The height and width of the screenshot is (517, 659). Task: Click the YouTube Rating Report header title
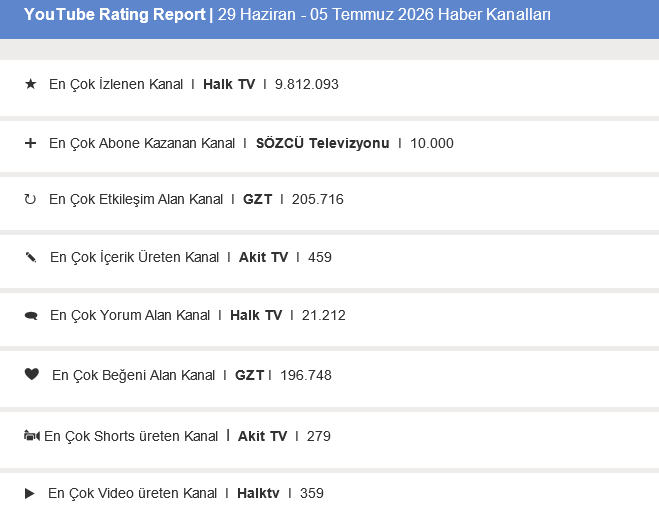point(115,15)
